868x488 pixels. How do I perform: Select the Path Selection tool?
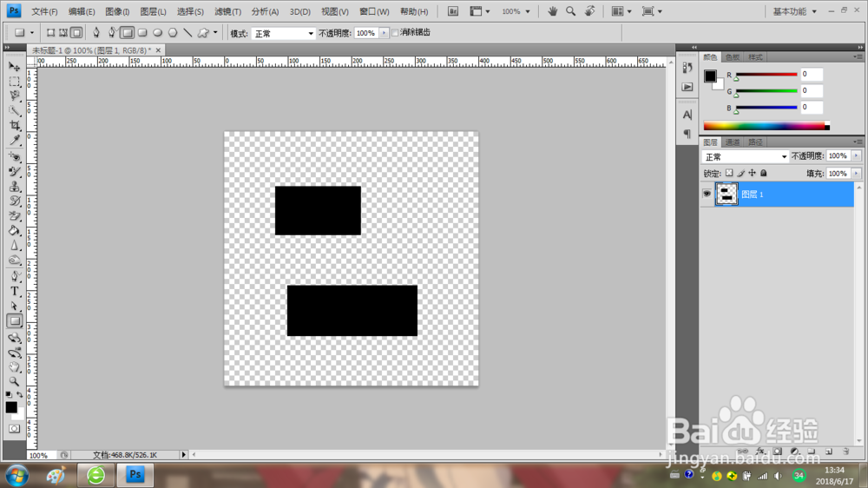click(x=15, y=306)
